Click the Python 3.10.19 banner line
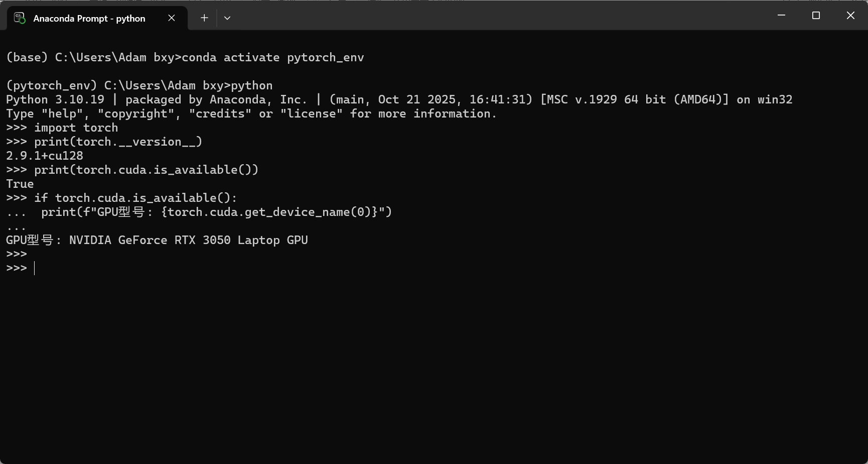The image size is (868, 464). coord(399,99)
